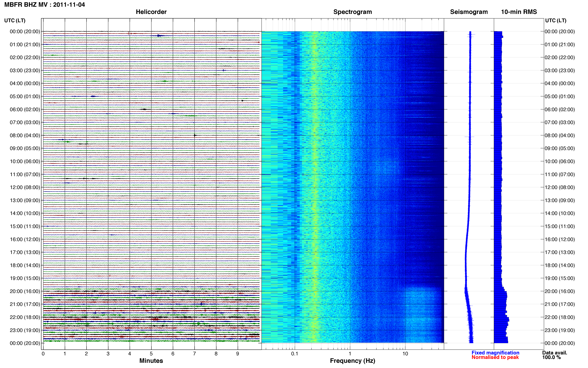The width and height of the screenshot is (588, 368).
Task: Click the 07:00 (03:00) label on left axis
Action: pos(25,122)
